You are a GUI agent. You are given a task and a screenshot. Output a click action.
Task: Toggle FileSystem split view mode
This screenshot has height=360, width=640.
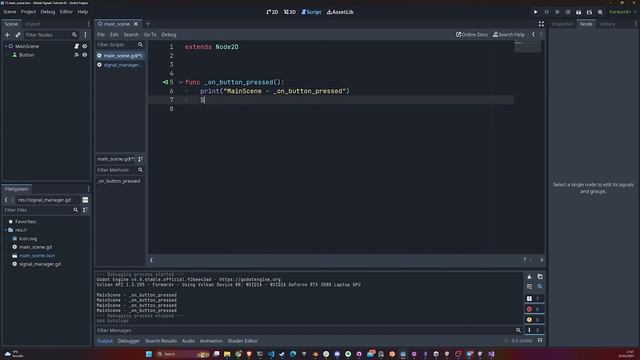pos(85,200)
